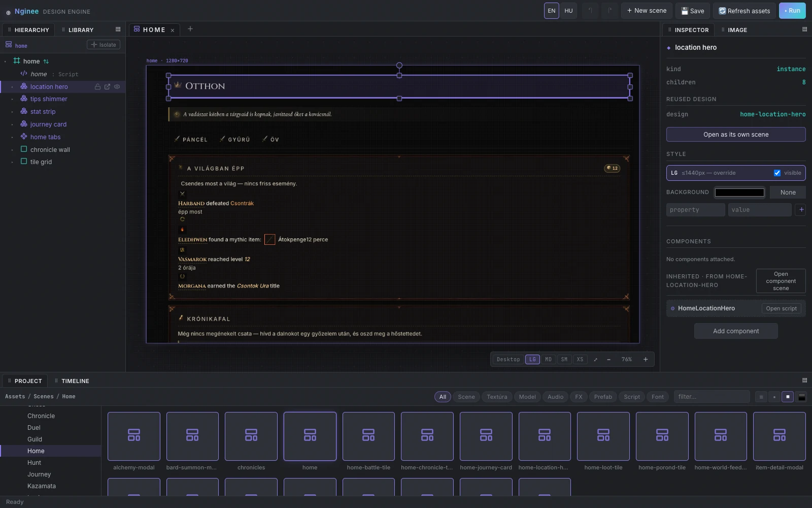This screenshot has height=508, width=812.
Task: Uncheck the visible checkbox in Style
Action: 777,173
